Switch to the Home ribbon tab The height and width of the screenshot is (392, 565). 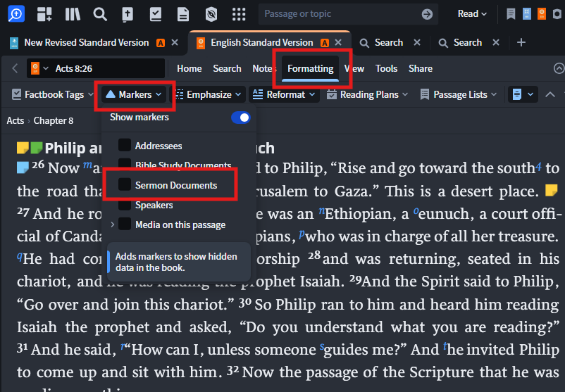point(190,68)
